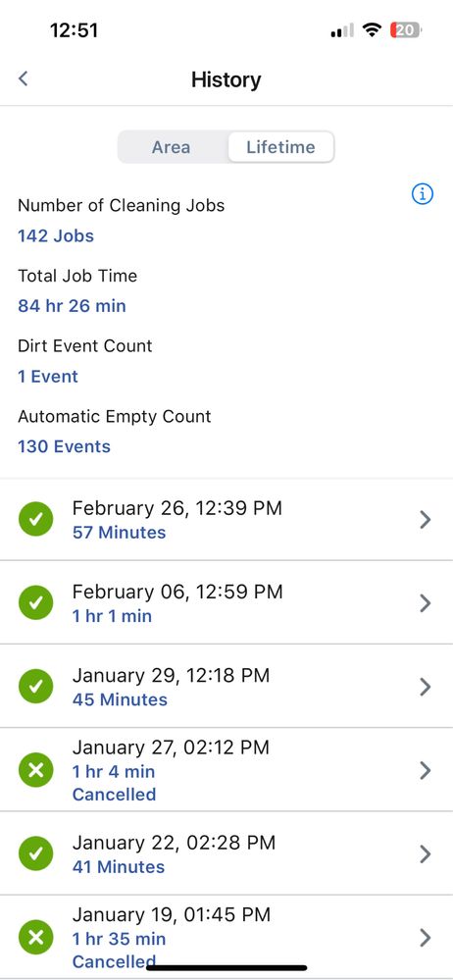Tap green checkmark for January 29 job
The image size is (453, 980).
point(36,687)
